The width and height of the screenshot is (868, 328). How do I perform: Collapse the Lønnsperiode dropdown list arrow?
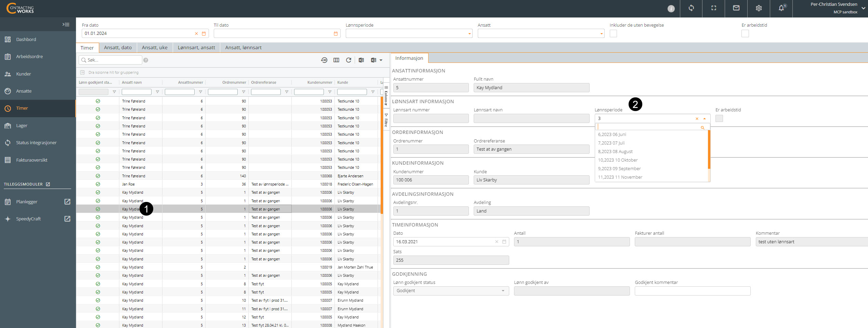[705, 119]
